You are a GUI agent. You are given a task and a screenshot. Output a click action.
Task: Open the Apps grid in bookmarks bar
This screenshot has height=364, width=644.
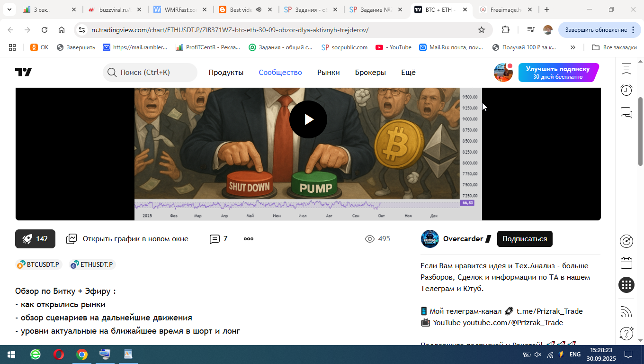[x=12, y=47]
